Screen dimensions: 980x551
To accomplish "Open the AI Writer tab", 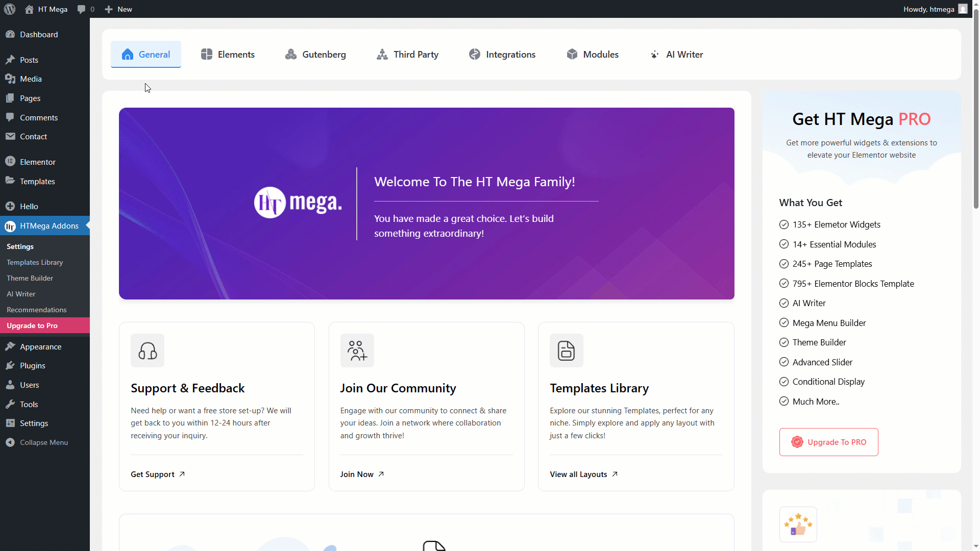I will tap(676, 54).
